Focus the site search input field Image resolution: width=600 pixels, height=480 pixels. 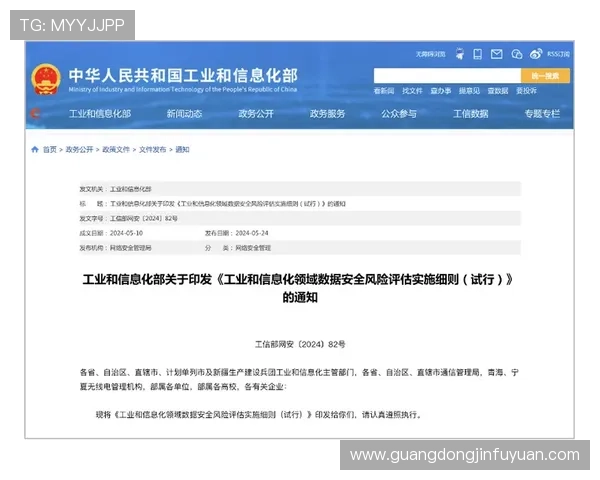(x=447, y=76)
